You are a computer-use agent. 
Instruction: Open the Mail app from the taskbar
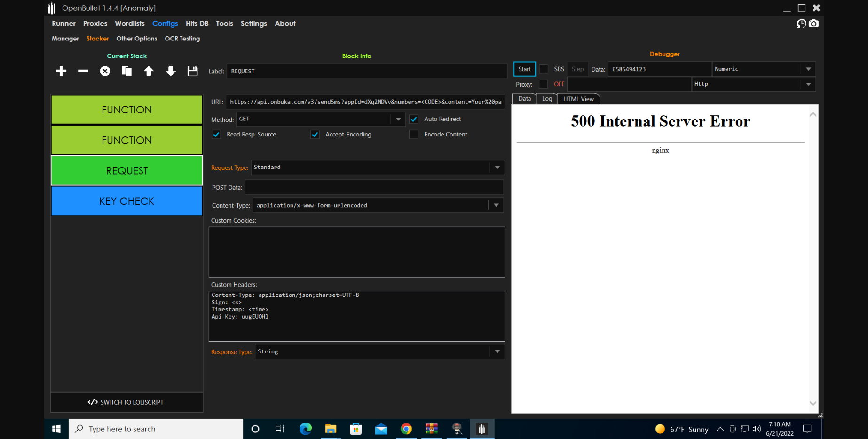click(381, 429)
